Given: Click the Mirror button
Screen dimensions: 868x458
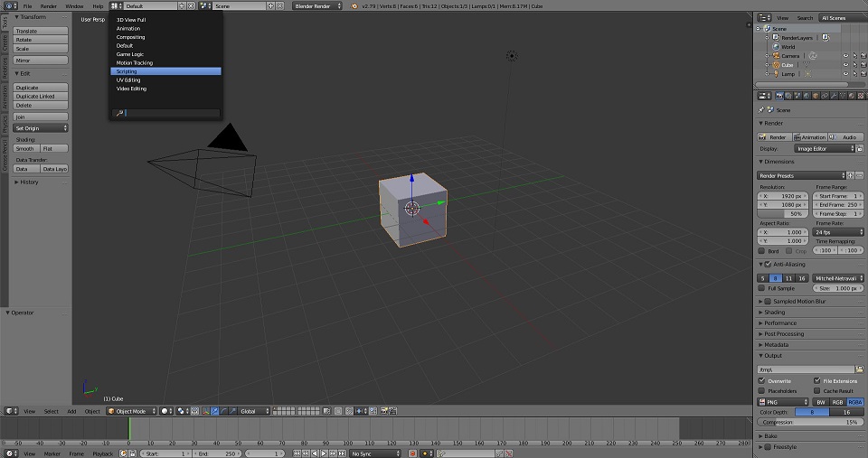Looking at the screenshot, I should pos(41,61).
